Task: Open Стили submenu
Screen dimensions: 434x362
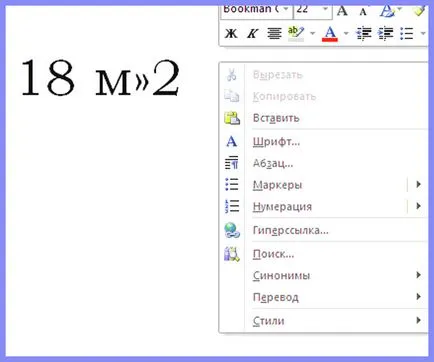Action: tap(269, 321)
